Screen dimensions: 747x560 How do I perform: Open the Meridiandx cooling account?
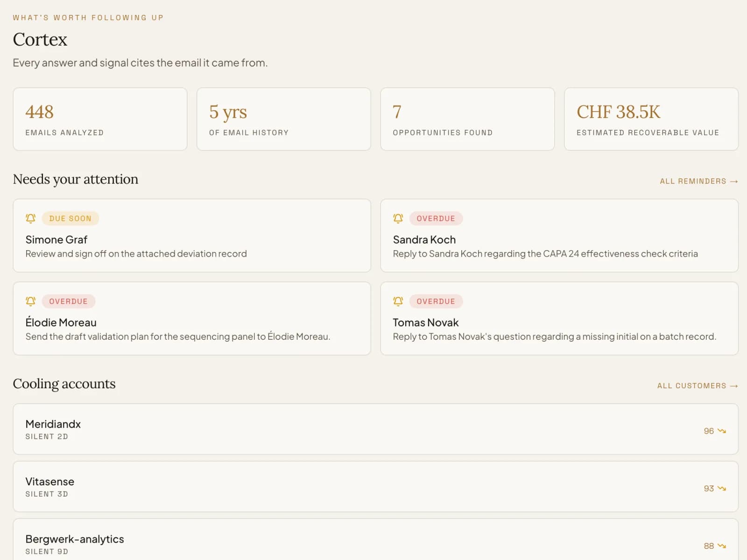375,429
